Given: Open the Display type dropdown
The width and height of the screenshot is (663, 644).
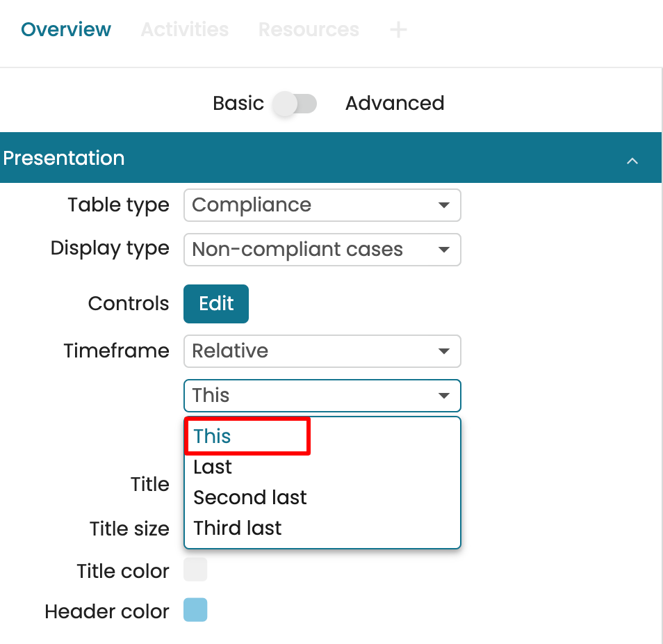Looking at the screenshot, I should pos(322,250).
